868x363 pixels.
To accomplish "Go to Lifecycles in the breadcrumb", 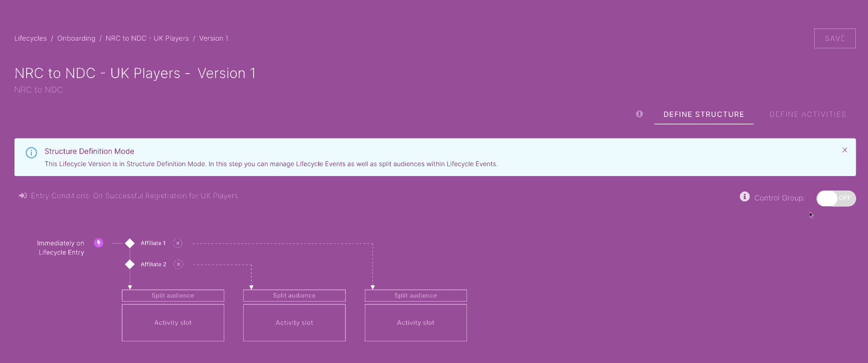I will pyautogui.click(x=30, y=38).
